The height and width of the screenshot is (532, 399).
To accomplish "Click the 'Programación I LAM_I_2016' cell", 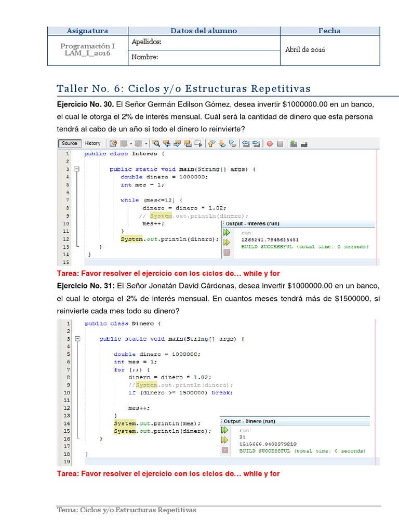I will tap(87, 49).
